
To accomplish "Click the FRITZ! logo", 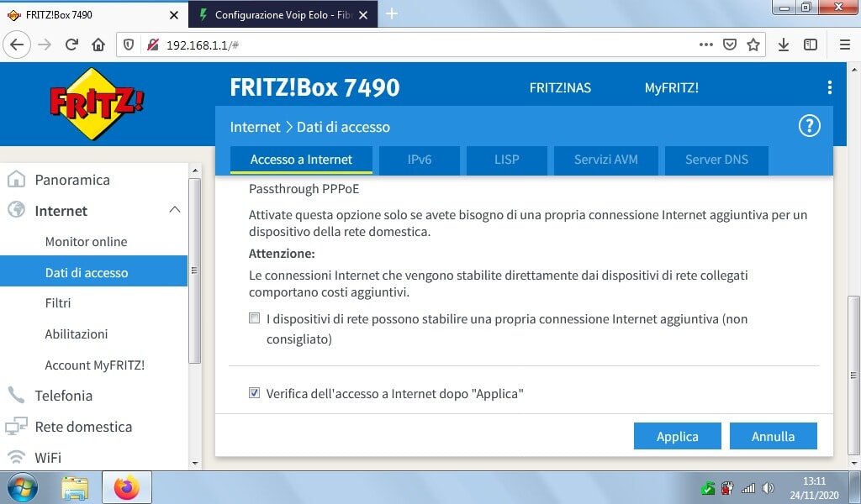I will [x=97, y=103].
